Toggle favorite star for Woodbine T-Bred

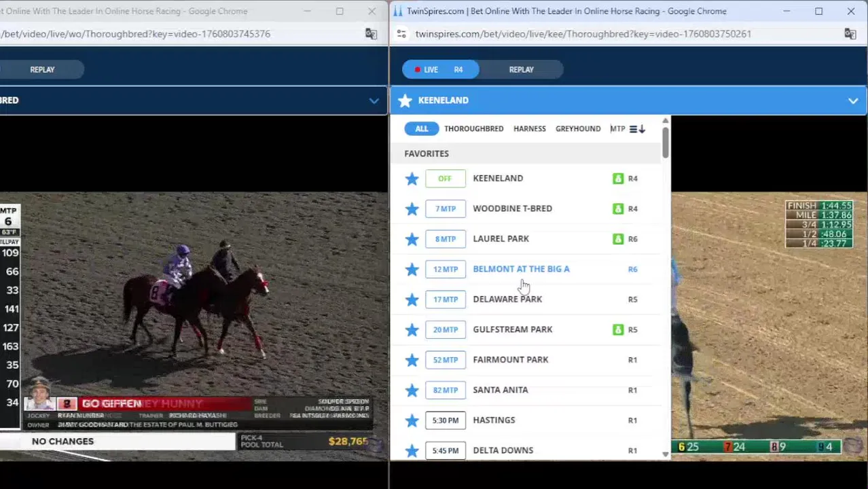[x=412, y=209]
